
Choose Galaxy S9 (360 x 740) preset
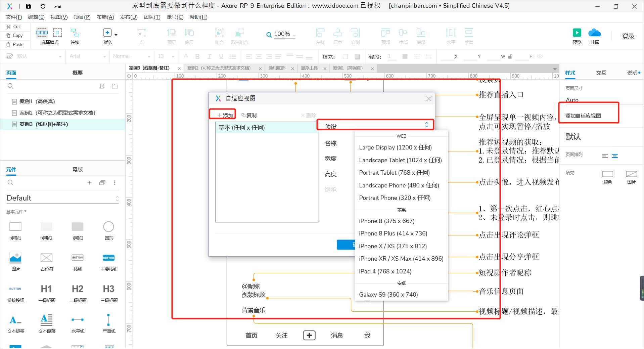coord(388,295)
